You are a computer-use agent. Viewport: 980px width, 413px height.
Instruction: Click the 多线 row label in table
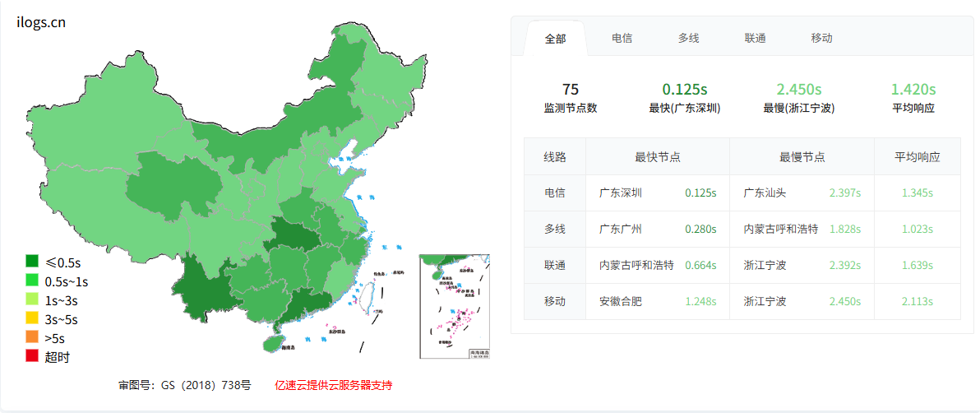[555, 229]
